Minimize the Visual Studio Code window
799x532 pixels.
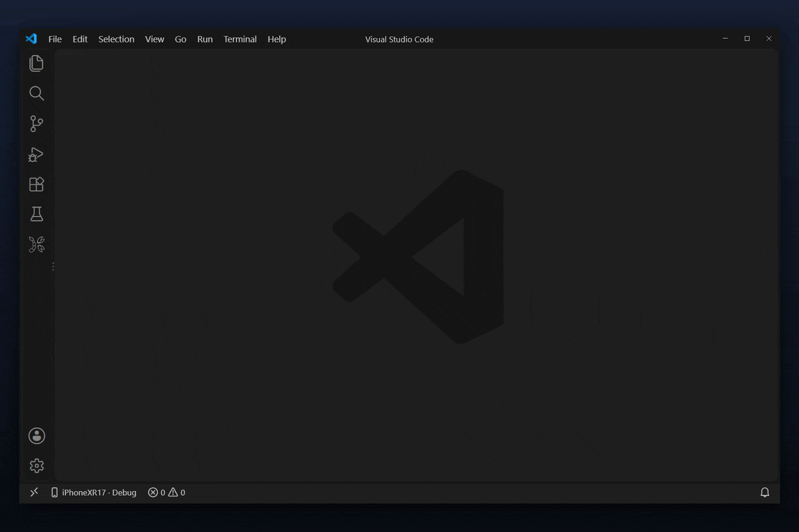coord(725,39)
